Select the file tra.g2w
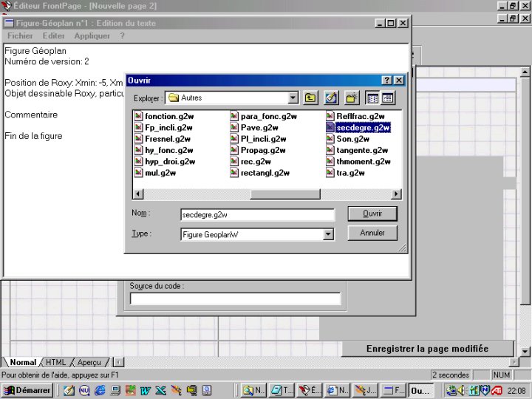This screenshot has width=532, height=399. point(346,173)
